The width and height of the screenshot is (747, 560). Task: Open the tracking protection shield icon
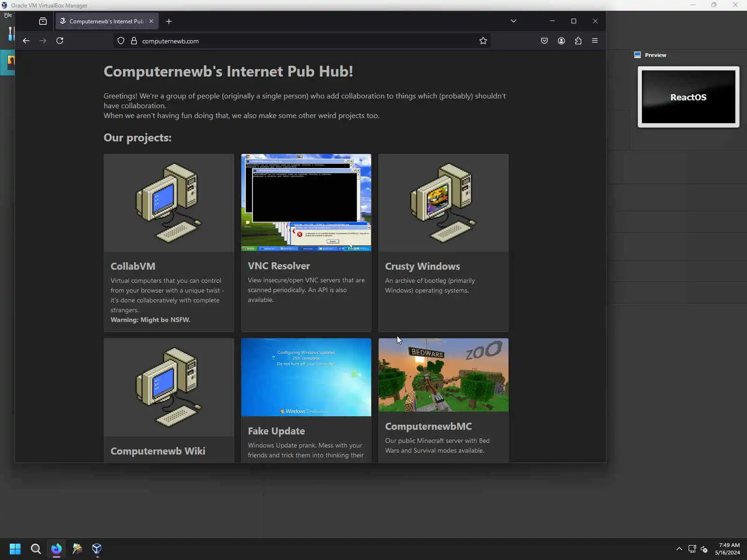click(121, 41)
